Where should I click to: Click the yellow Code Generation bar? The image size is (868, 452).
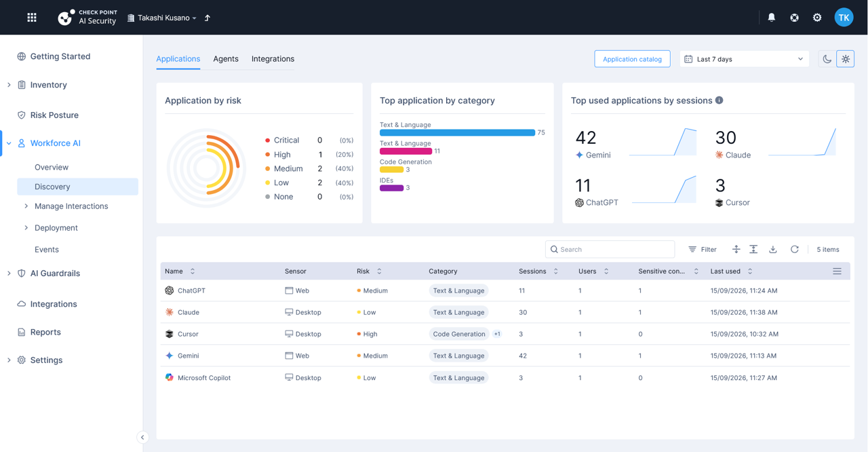point(391,170)
